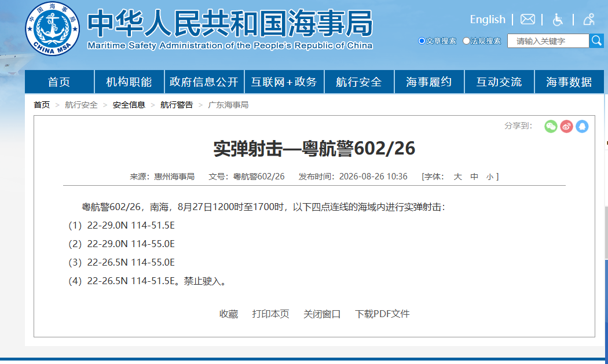Viewport: 608px width, 364px height.
Task: Focus the 请输入关键字 search field
Action: 548,41
